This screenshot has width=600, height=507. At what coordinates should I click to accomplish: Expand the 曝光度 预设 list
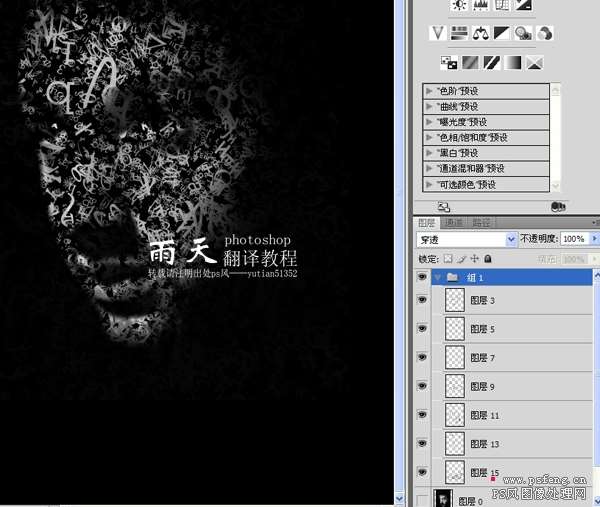pos(429,122)
